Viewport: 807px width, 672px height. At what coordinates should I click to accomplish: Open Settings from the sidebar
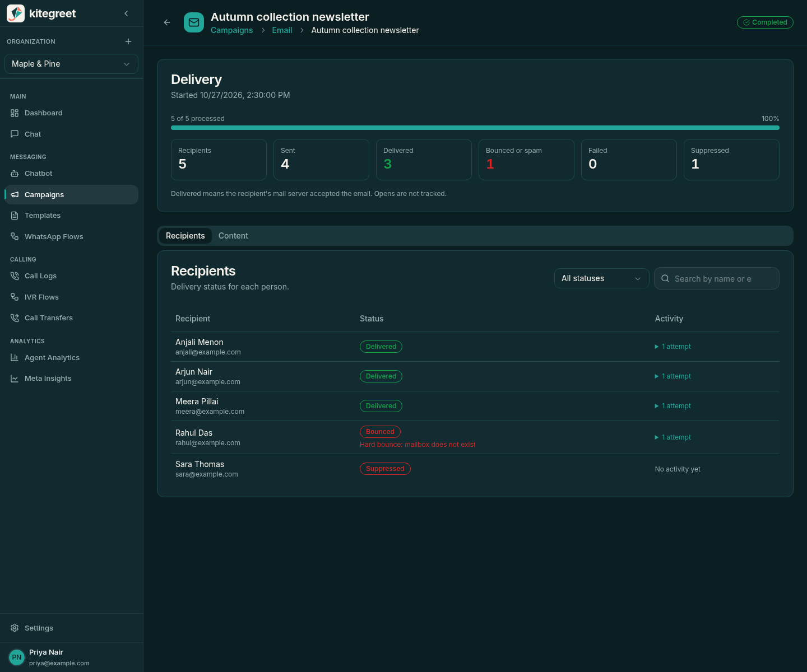coord(71,628)
